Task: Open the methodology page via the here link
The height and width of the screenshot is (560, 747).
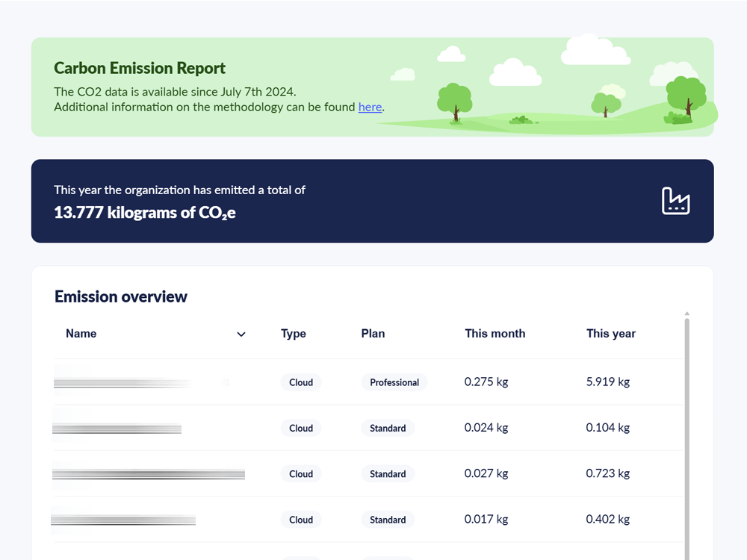Action: tap(370, 107)
